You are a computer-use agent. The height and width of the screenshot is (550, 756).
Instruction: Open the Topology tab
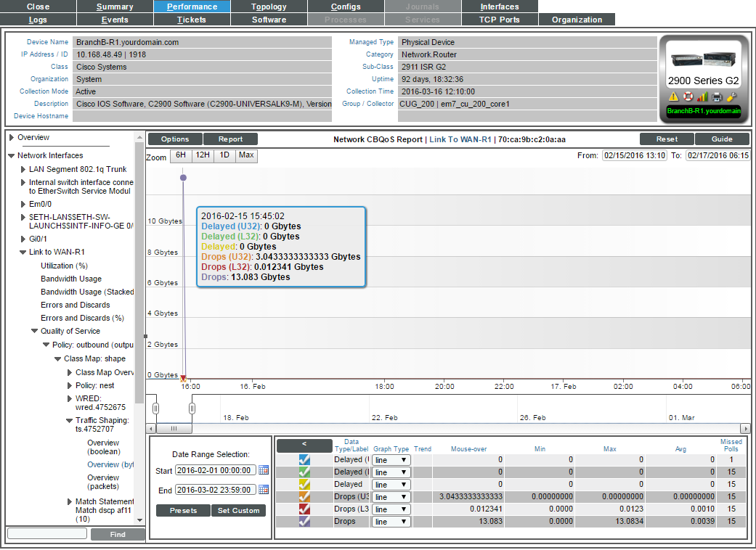pos(269,7)
